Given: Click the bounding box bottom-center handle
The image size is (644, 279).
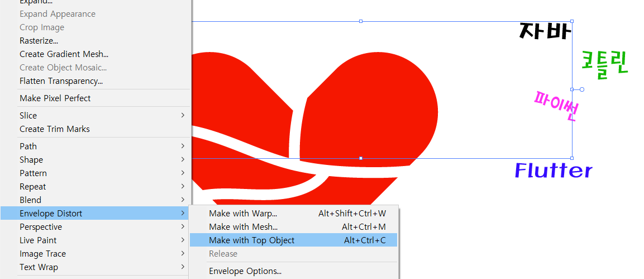Looking at the screenshot, I should (x=361, y=158).
